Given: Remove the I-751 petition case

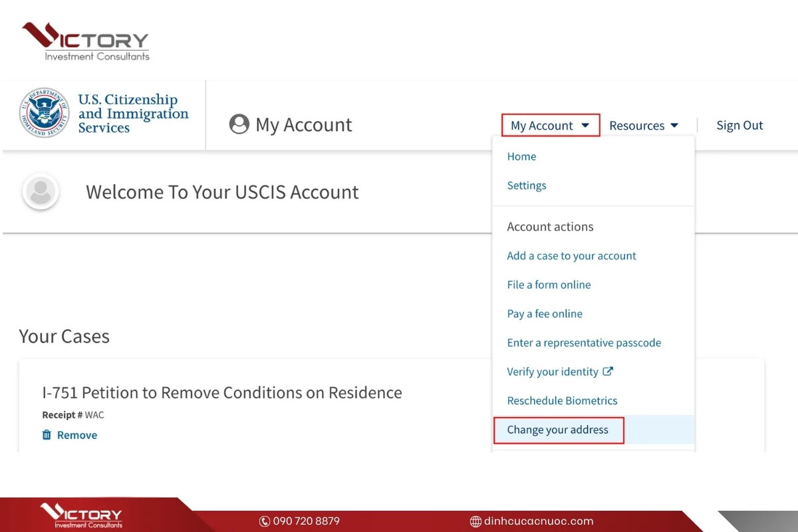Looking at the screenshot, I should 76,435.
